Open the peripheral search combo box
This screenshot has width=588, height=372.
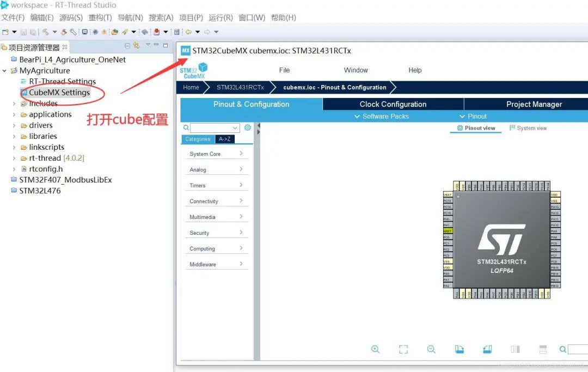click(x=215, y=128)
